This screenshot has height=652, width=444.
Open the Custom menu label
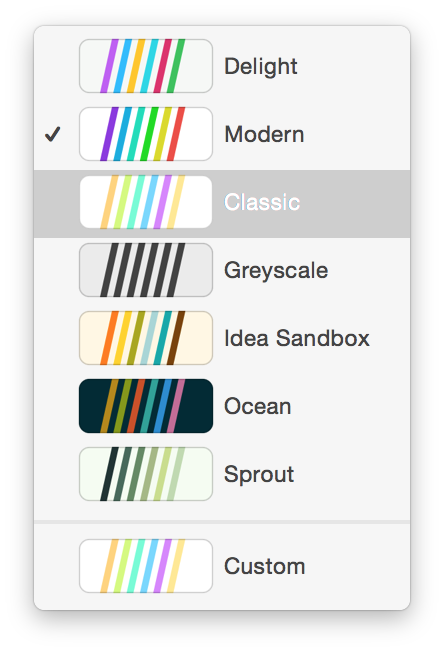pos(265,566)
